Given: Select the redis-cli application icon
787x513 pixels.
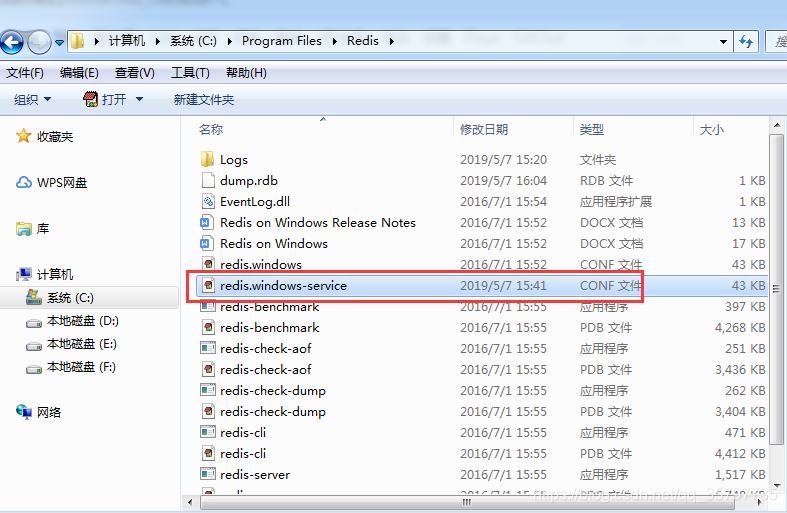Looking at the screenshot, I should [x=208, y=432].
